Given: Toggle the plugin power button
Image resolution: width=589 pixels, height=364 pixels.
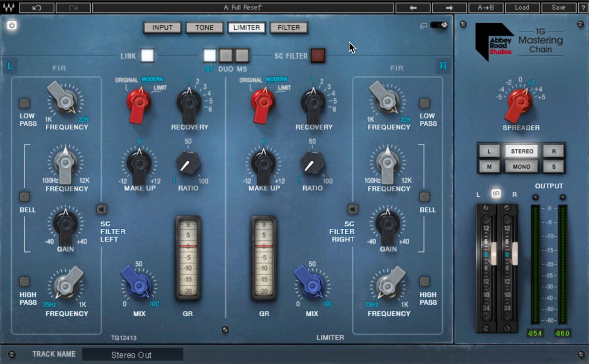Looking at the screenshot, I should [x=12, y=25].
